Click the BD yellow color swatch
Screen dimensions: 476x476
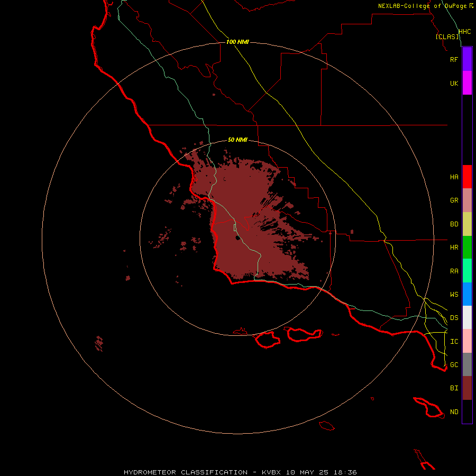pos(467,224)
